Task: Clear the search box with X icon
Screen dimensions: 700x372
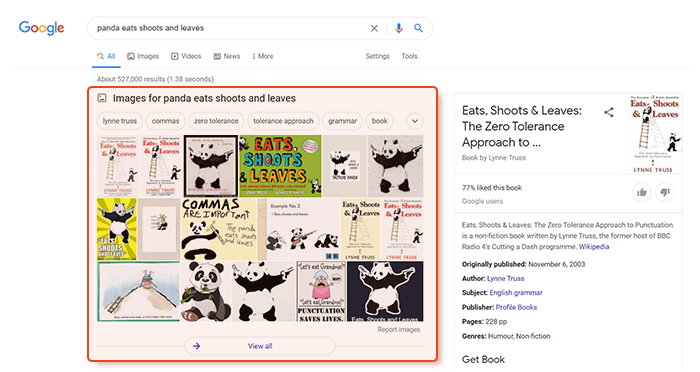Action: coord(374,28)
